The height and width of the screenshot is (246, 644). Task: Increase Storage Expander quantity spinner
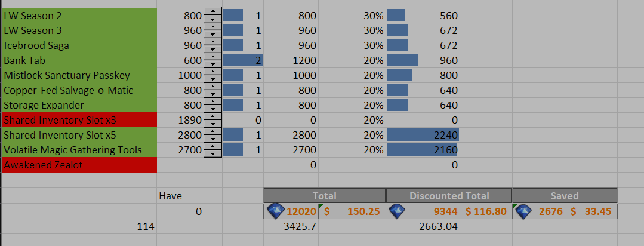pos(212,101)
